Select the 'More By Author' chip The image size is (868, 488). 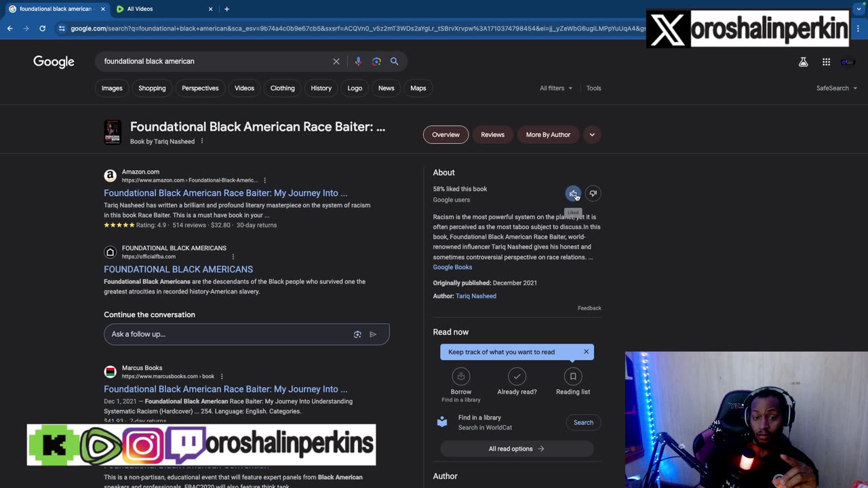[548, 134]
